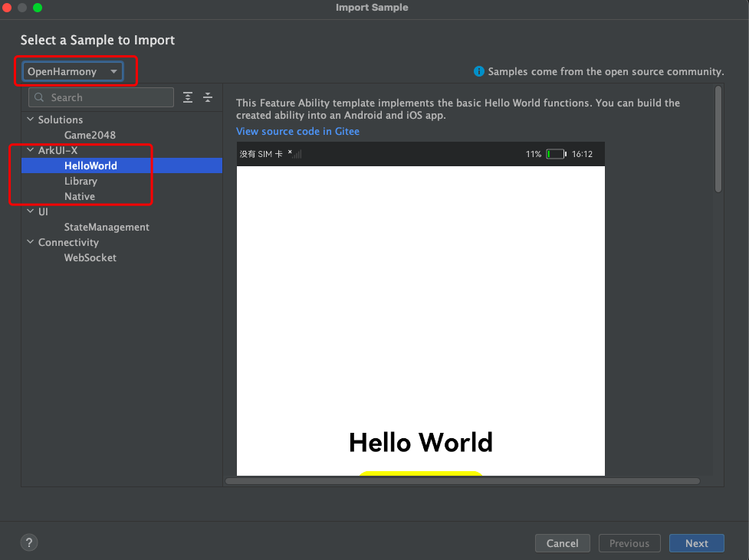The height and width of the screenshot is (560, 749).
Task: Select the Game2048 sample
Action: [x=90, y=135]
